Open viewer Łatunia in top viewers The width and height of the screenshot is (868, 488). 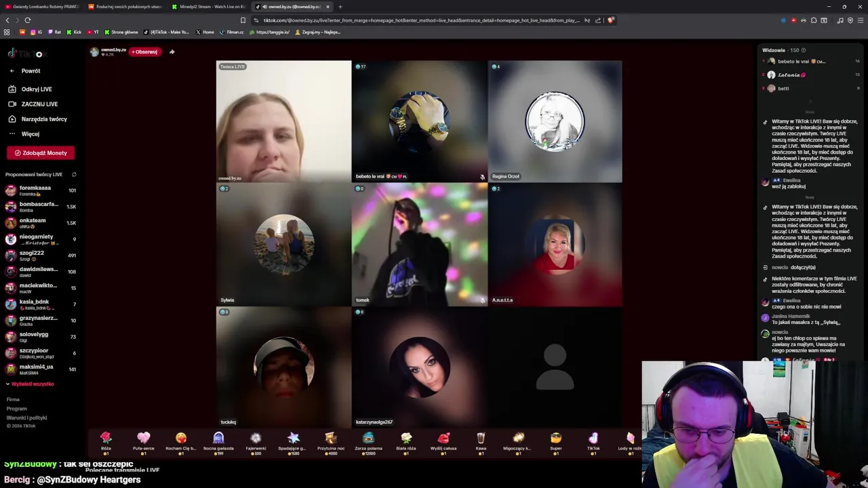811,75
